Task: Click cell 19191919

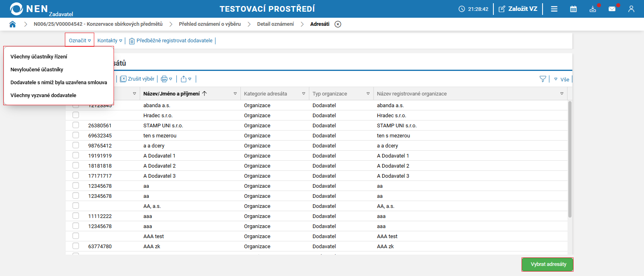Action: [x=100, y=156]
